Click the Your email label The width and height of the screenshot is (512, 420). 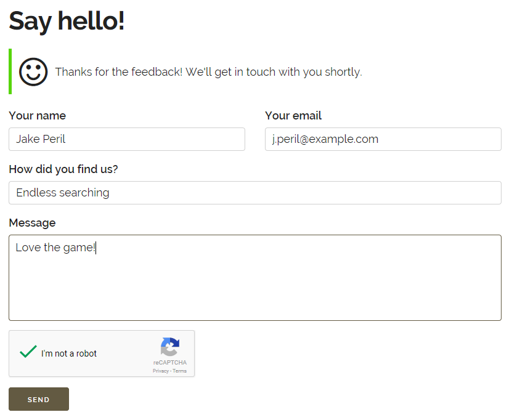(293, 116)
